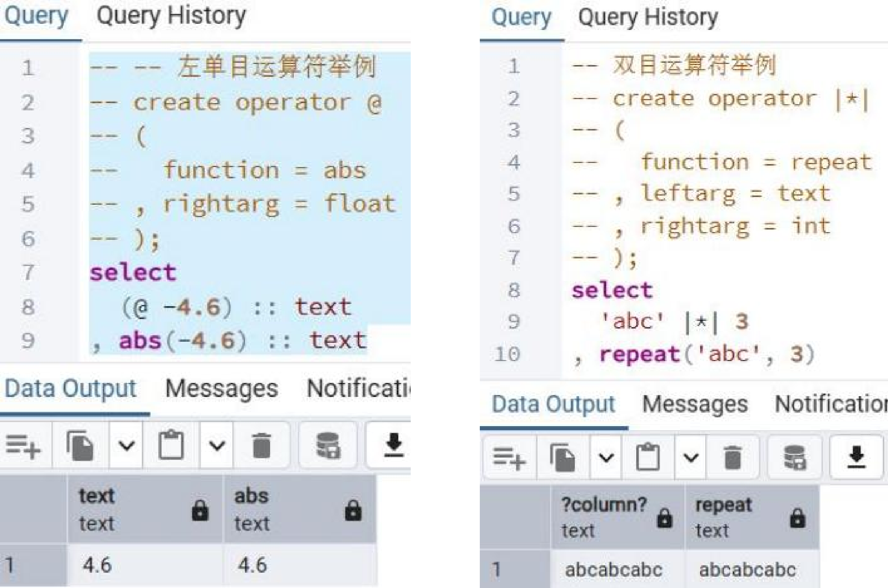Click 'create operator |*|' comment line
Viewport: 888px width, 588px height.
click(x=721, y=100)
